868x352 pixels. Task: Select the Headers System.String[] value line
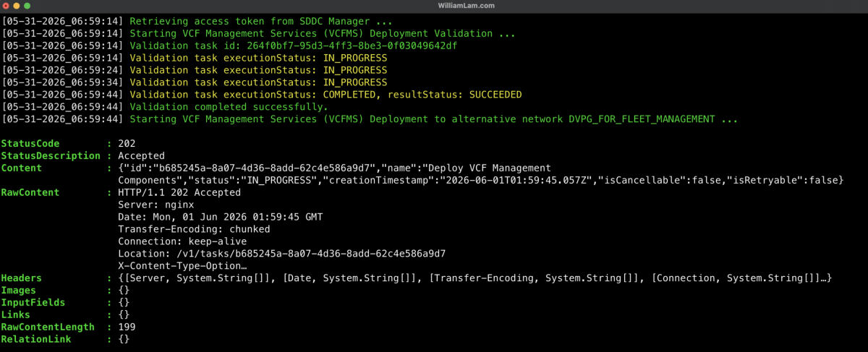pyautogui.click(x=477, y=278)
